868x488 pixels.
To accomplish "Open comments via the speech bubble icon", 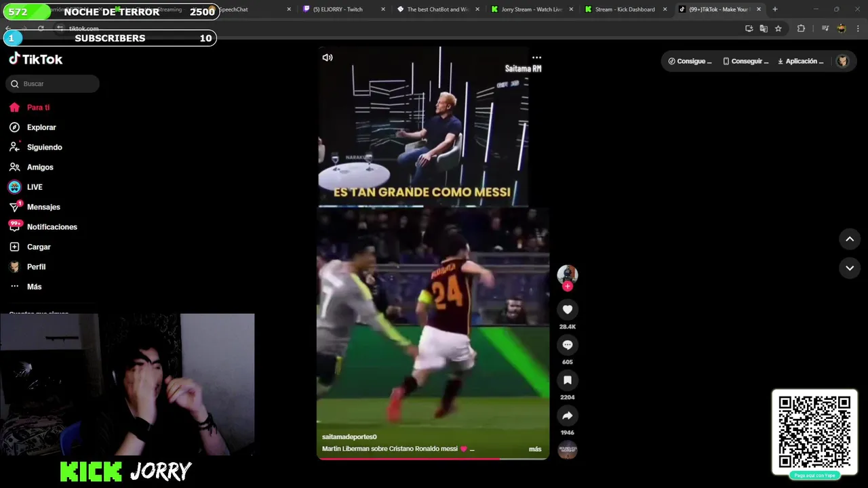I will coord(568,345).
